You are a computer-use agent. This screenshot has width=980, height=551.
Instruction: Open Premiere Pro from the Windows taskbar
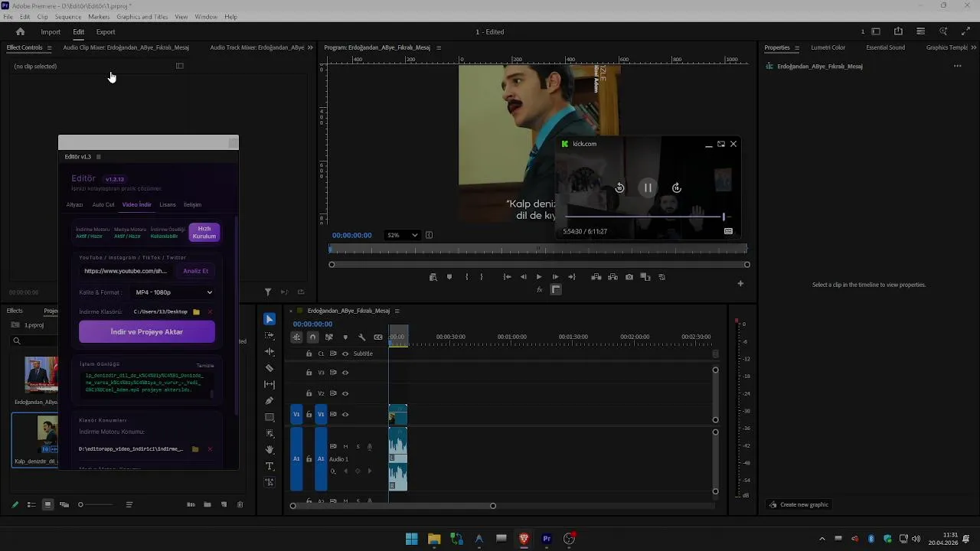[547, 539]
